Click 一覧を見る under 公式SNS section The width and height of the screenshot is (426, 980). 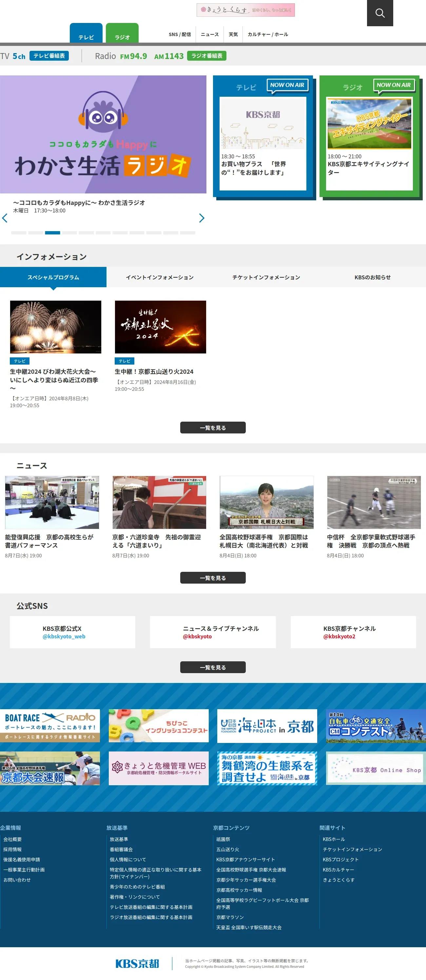click(x=213, y=667)
